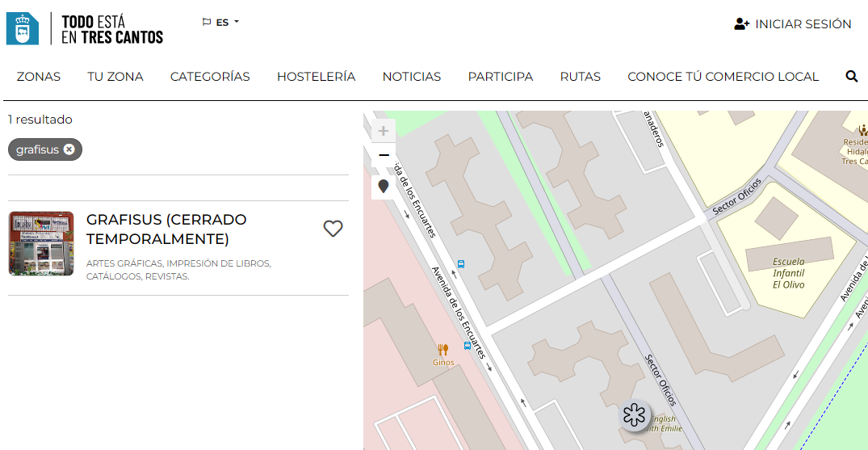Go to the Zonas section

(x=39, y=77)
